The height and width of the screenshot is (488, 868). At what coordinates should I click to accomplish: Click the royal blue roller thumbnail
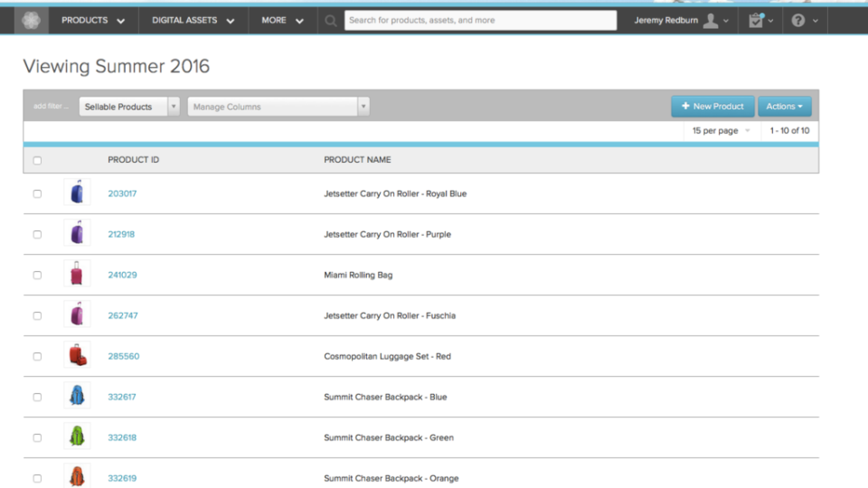pos(77,193)
